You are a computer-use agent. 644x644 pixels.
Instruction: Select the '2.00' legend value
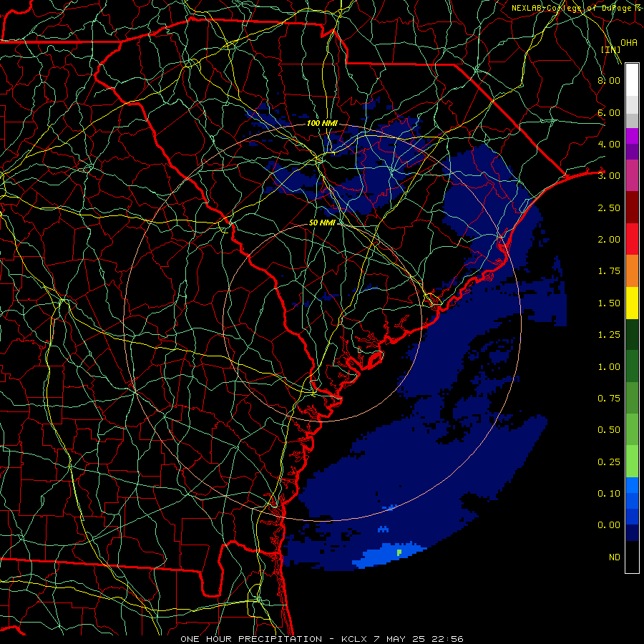(x=609, y=240)
